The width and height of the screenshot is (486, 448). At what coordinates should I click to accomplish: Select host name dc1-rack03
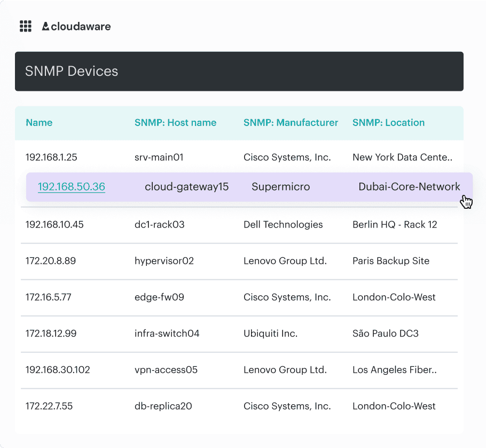[x=160, y=224]
